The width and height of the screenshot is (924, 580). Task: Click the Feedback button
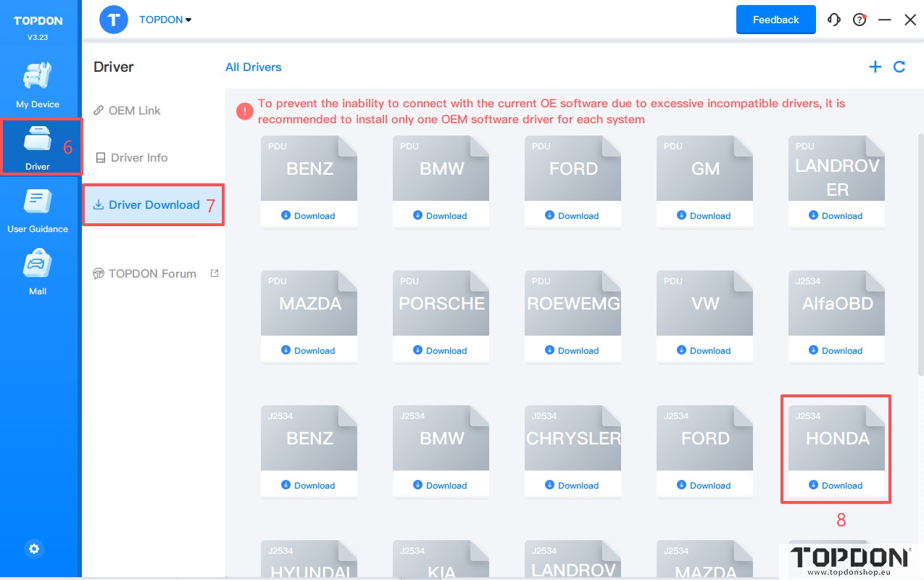[x=775, y=20]
